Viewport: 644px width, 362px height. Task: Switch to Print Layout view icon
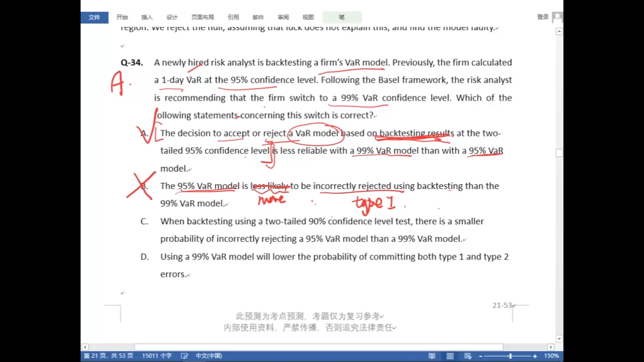450,356
